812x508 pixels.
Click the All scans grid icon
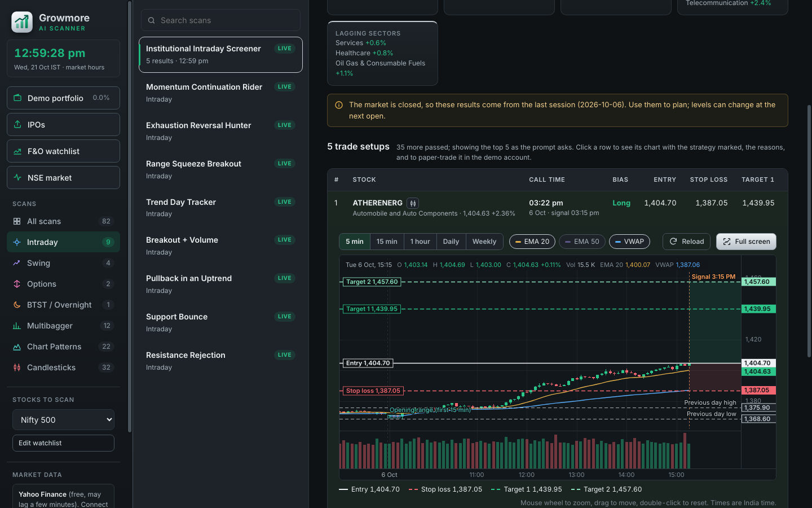pyautogui.click(x=17, y=221)
